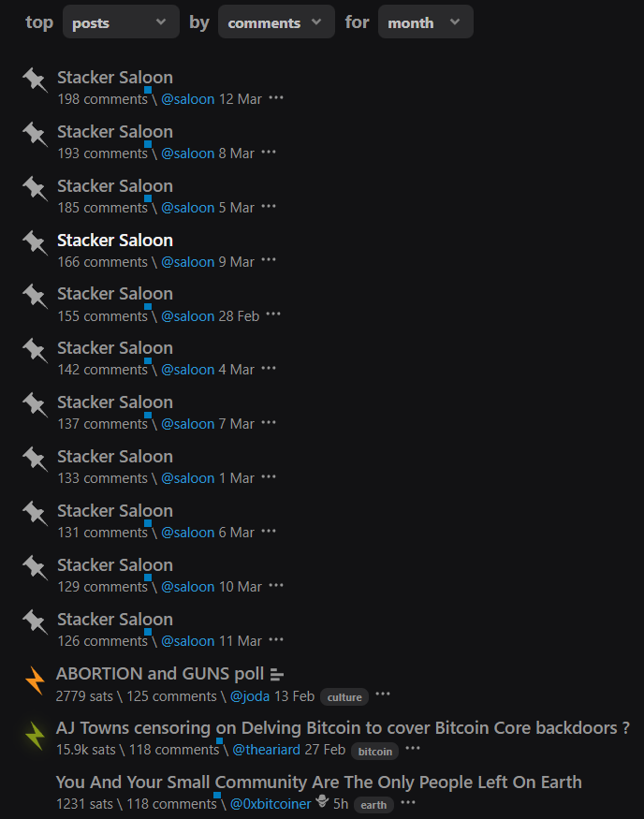Image resolution: width=644 pixels, height=819 pixels.
Task: Change the month time range dropdown
Action: [426, 22]
